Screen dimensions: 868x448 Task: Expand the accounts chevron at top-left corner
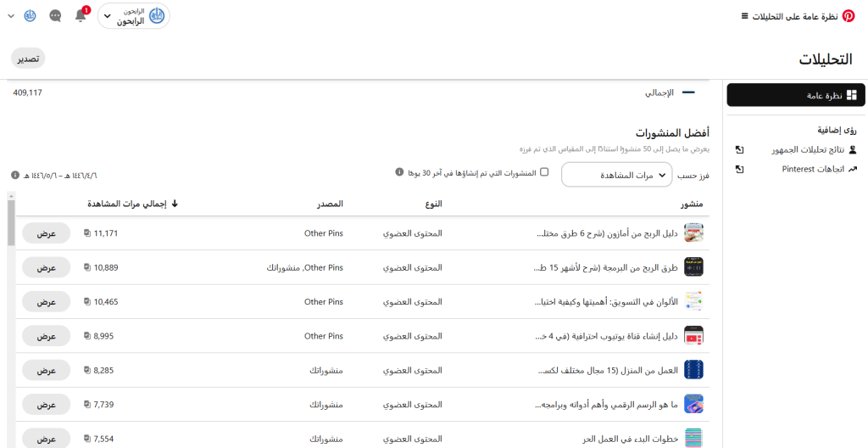pyautogui.click(x=11, y=15)
